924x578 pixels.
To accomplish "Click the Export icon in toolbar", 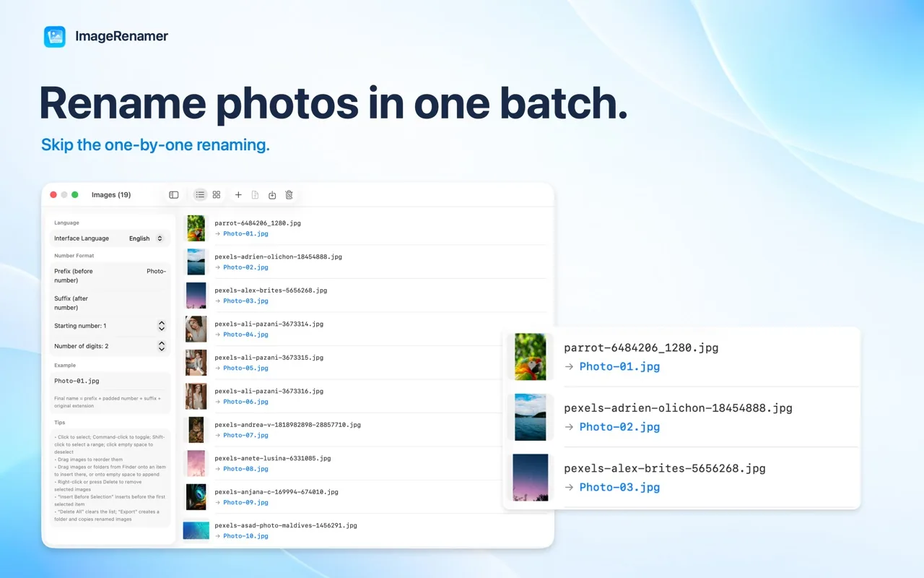I will point(272,195).
